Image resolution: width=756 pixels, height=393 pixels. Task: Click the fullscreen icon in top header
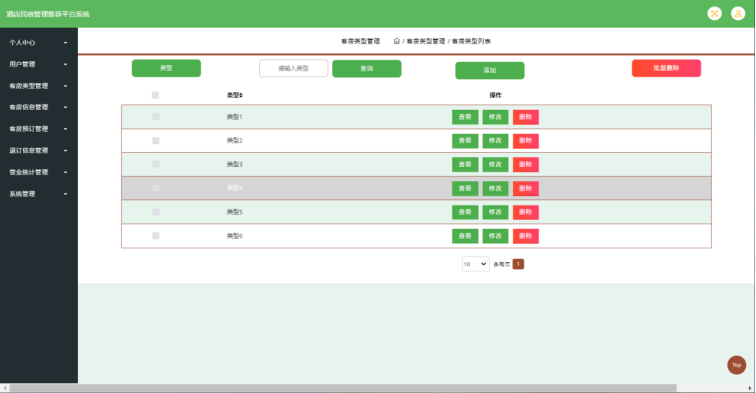715,14
